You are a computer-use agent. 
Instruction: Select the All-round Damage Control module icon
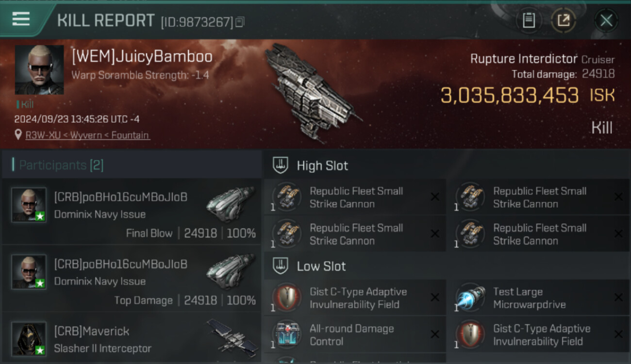[287, 334]
